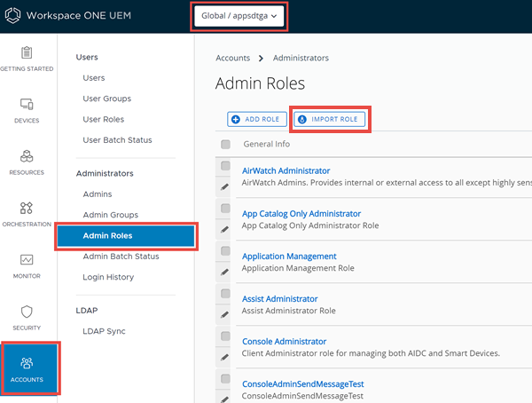Check the Application Management row checkbox

click(225, 251)
